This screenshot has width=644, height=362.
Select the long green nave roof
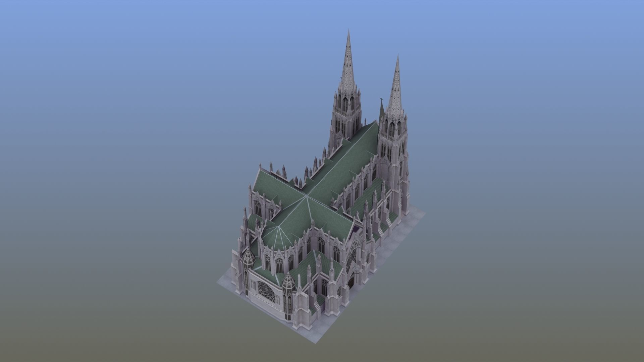coord(349,158)
